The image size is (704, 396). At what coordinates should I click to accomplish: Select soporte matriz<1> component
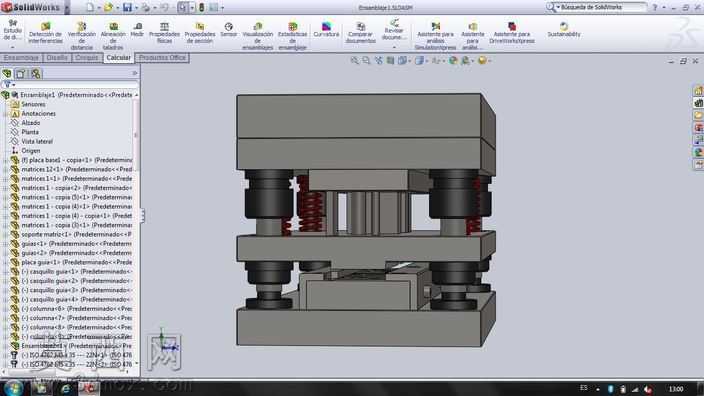tap(76, 234)
